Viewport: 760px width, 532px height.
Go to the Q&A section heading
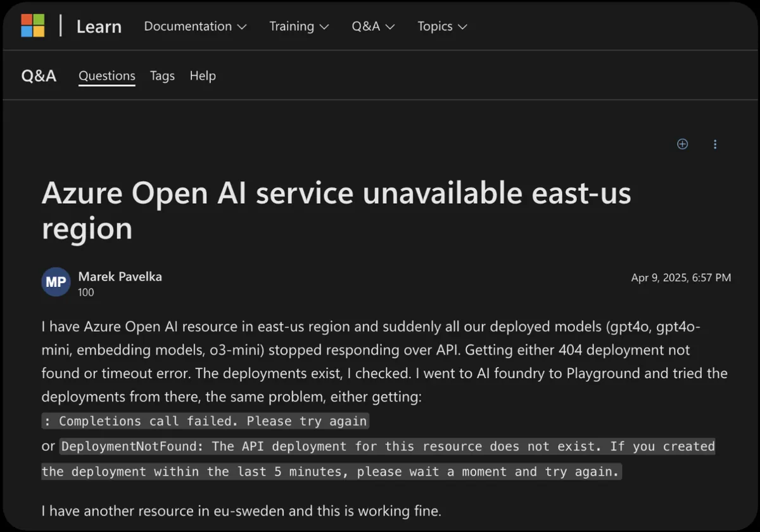(x=39, y=76)
